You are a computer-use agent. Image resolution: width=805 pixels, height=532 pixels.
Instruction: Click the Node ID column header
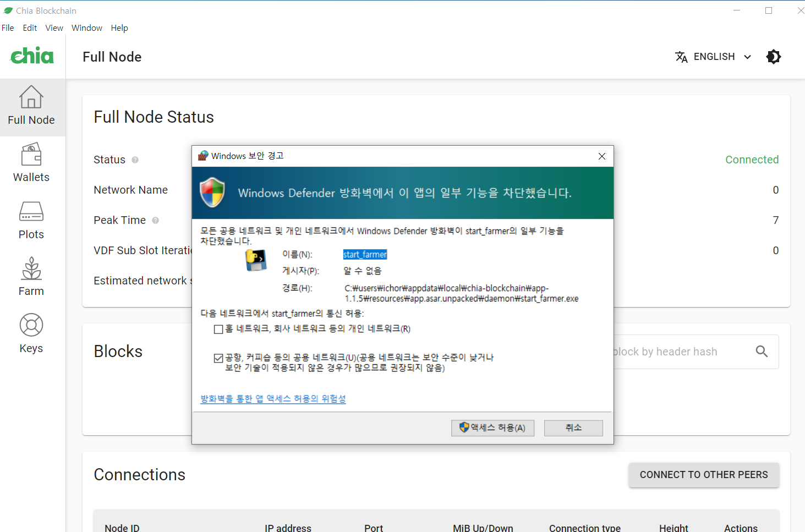pyautogui.click(x=122, y=528)
